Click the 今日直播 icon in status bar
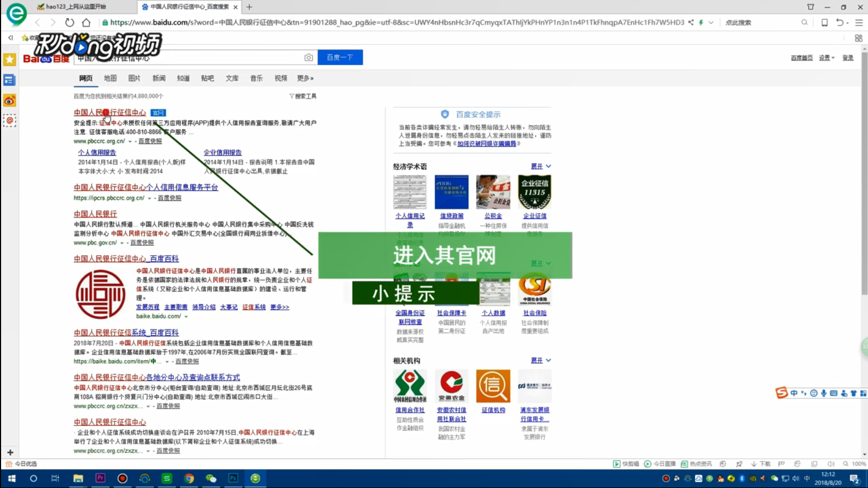The width and height of the screenshot is (868, 488). coord(654,464)
